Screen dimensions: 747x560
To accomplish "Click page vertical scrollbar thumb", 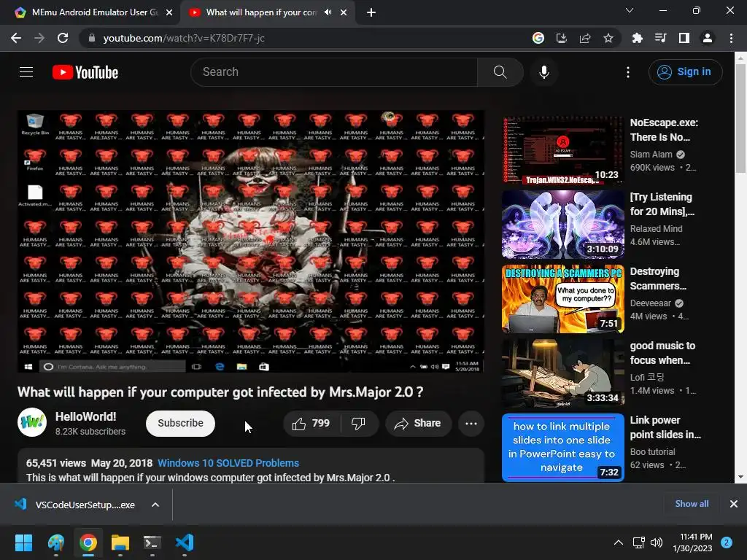I will pos(740,119).
